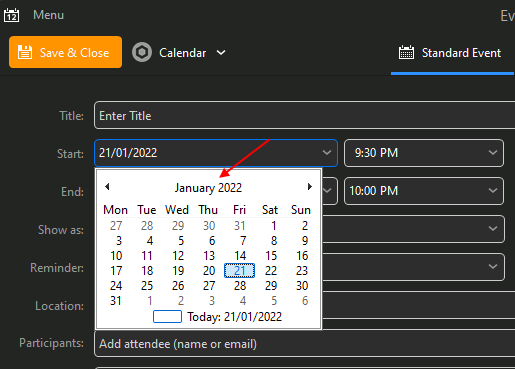Expand the Show as dropdown
This screenshot has width=515, height=369.
tap(493, 229)
